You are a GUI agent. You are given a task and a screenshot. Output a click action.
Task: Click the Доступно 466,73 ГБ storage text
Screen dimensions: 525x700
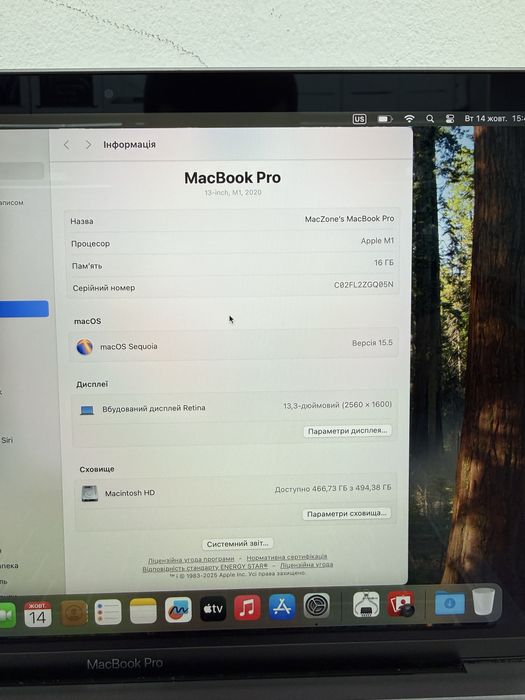(x=333, y=488)
